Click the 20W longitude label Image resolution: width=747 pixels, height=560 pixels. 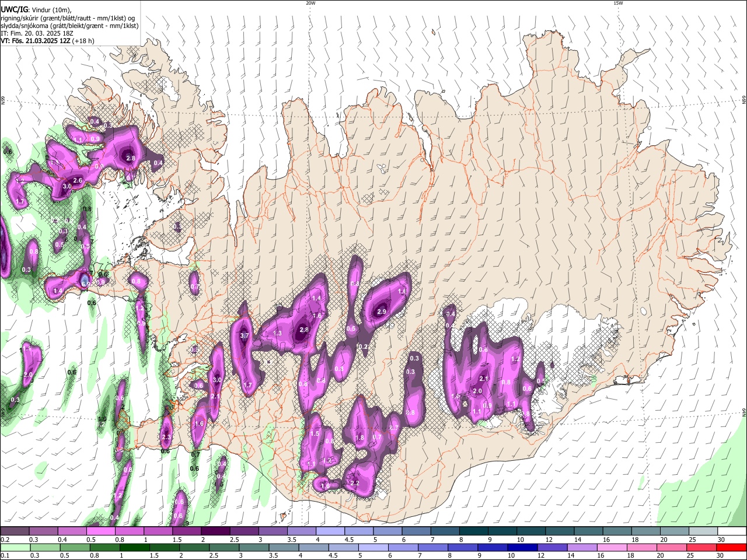click(310, 3)
